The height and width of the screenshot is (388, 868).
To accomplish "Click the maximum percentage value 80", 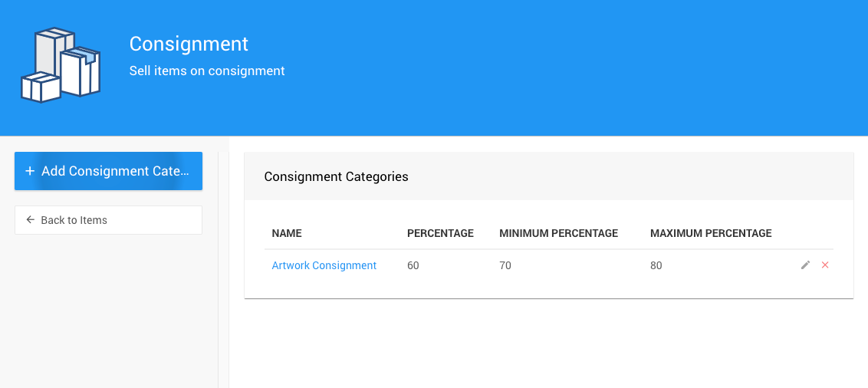I will [656, 265].
